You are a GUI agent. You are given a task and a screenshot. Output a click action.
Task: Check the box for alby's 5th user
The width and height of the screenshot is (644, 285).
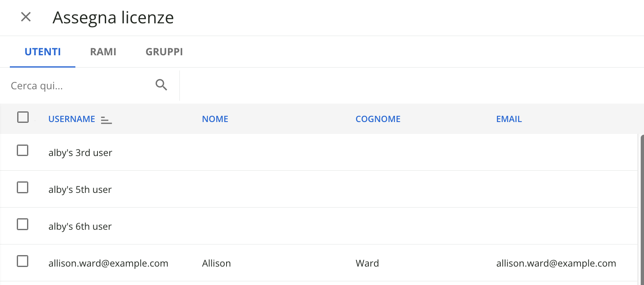(x=23, y=187)
